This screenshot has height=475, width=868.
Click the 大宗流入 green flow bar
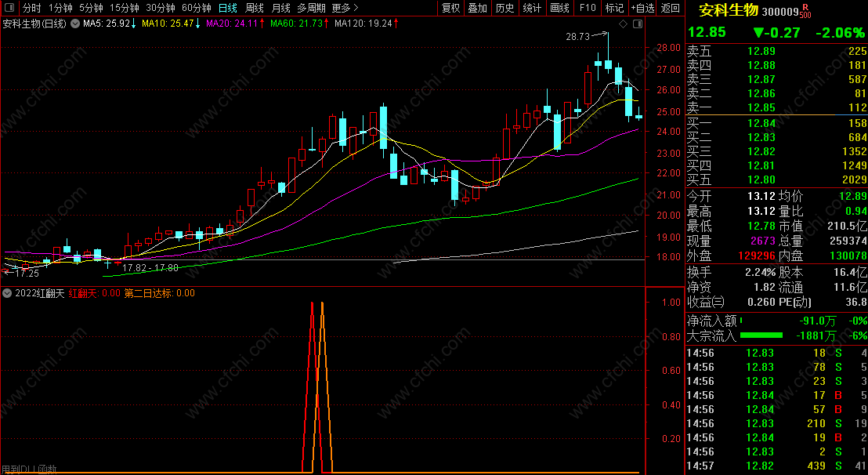761,335
